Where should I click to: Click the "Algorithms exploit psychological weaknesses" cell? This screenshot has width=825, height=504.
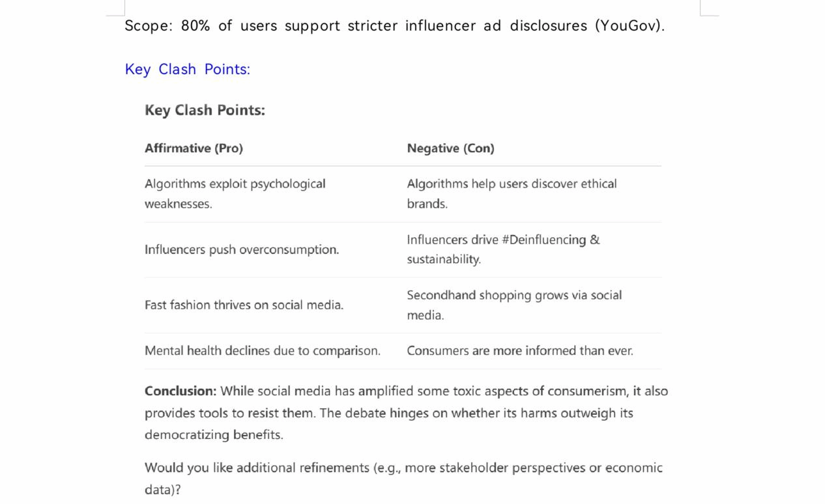pos(235,193)
